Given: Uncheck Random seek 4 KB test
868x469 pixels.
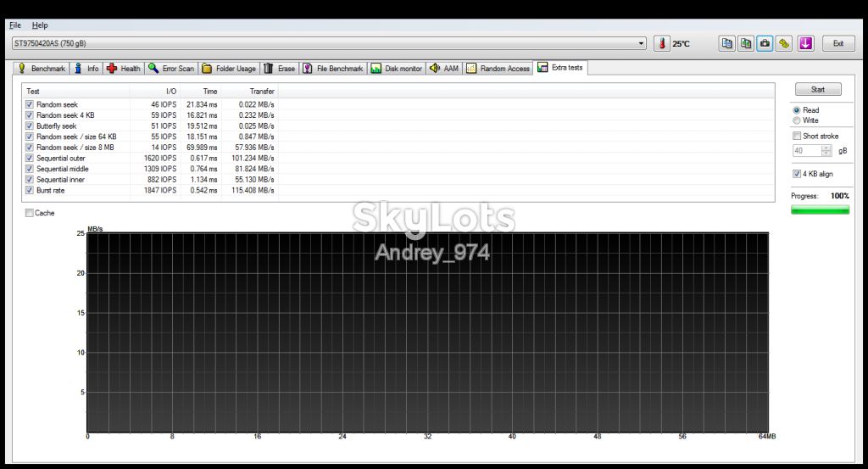Looking at the screenshot, I should tap(30, 115).
